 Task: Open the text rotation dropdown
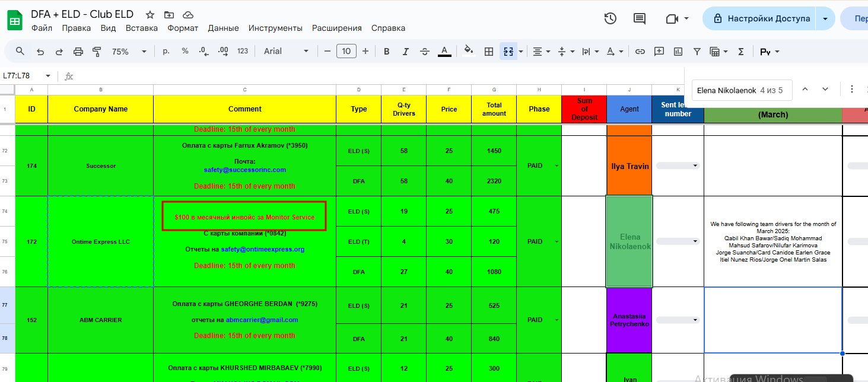614,52
